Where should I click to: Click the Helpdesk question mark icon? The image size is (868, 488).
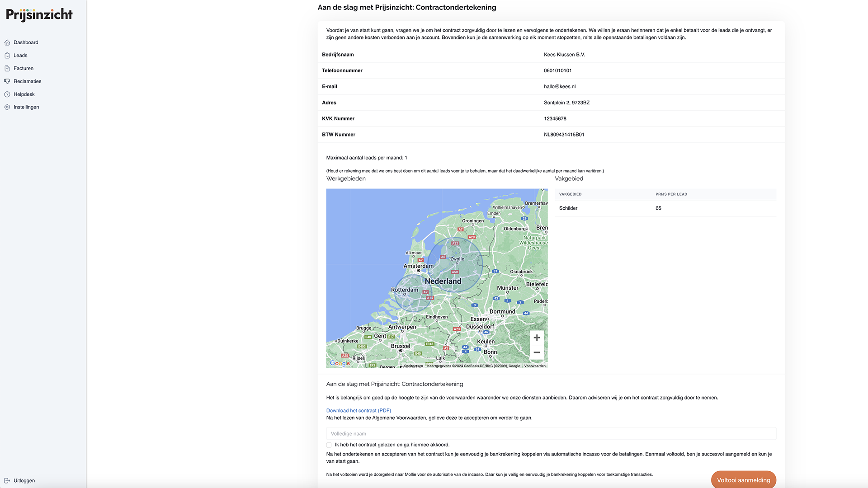coord(7,94)
